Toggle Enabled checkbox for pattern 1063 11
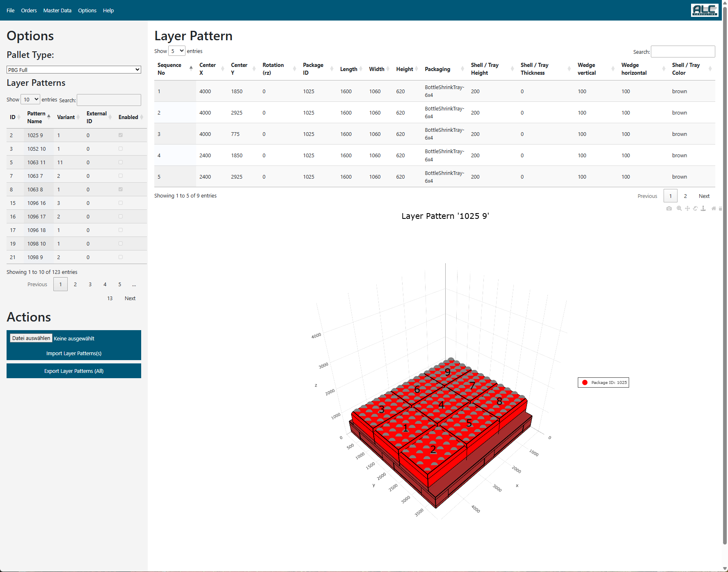Viewport: 728px width, 572px height. (x=121, y=162)
